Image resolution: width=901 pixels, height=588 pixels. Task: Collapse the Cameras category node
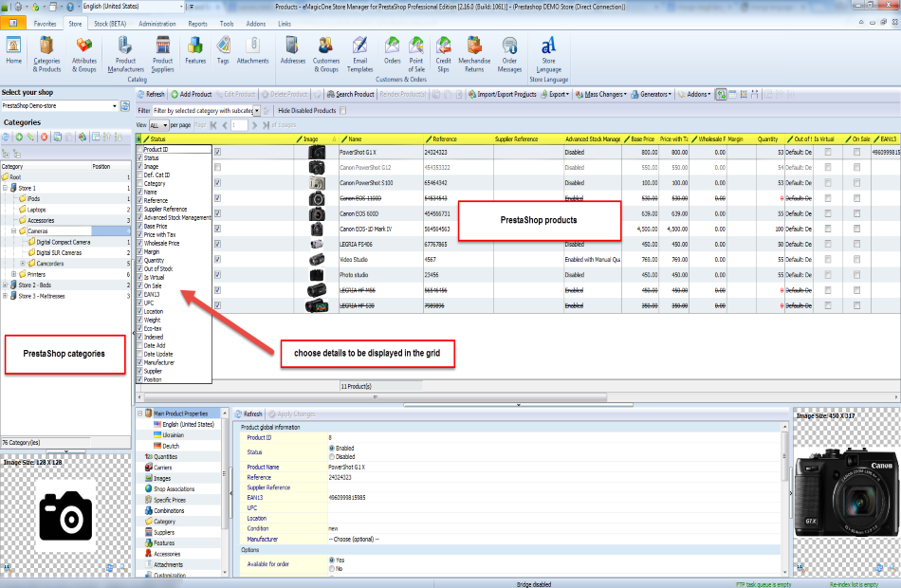(x=14, y=231)
